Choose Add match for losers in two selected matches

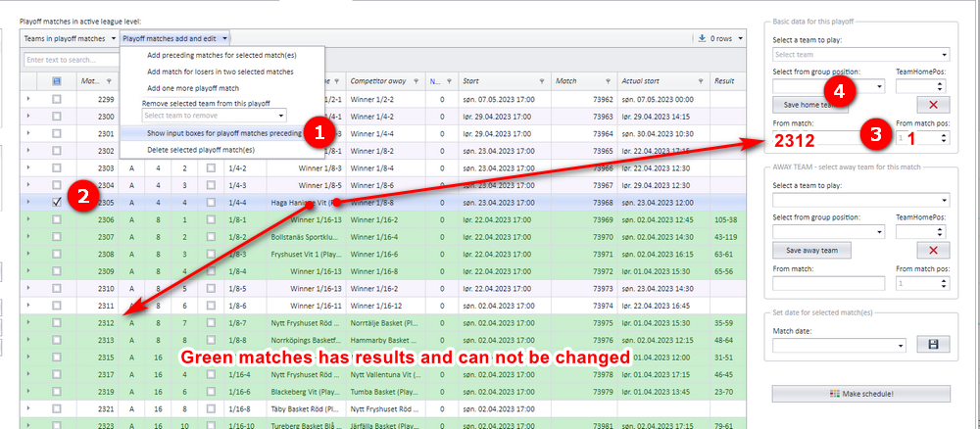coord(220,71)
